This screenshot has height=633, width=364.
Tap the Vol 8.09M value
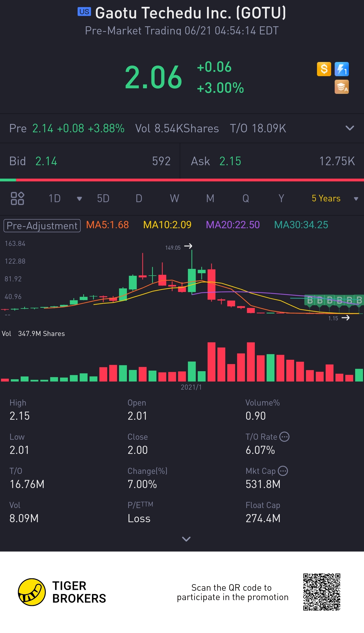point(24,518)
